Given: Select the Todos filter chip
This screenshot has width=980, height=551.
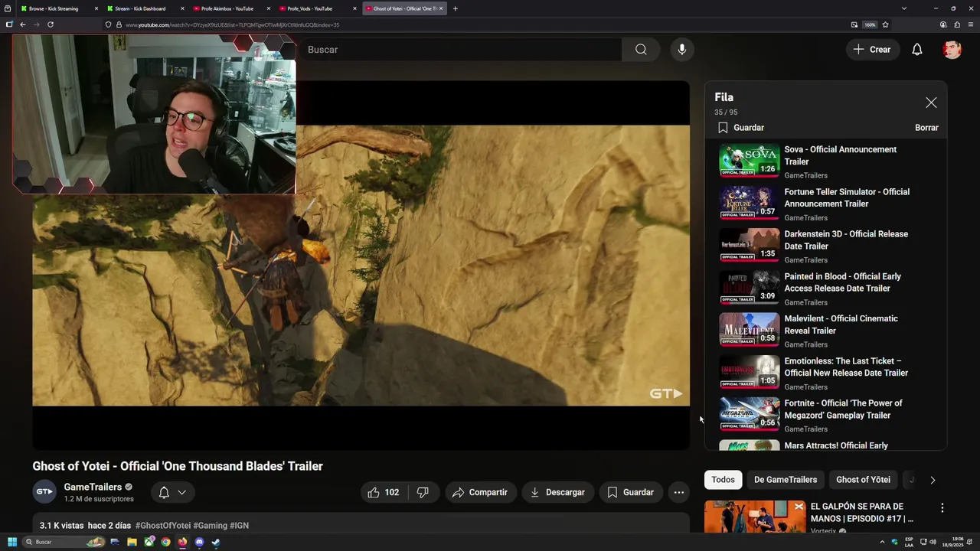Looking at the screenshot, I should [x=723, y=480].
